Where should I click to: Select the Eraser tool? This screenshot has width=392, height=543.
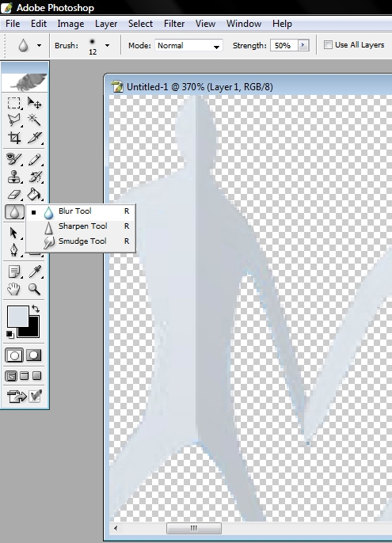click(14, 194)
